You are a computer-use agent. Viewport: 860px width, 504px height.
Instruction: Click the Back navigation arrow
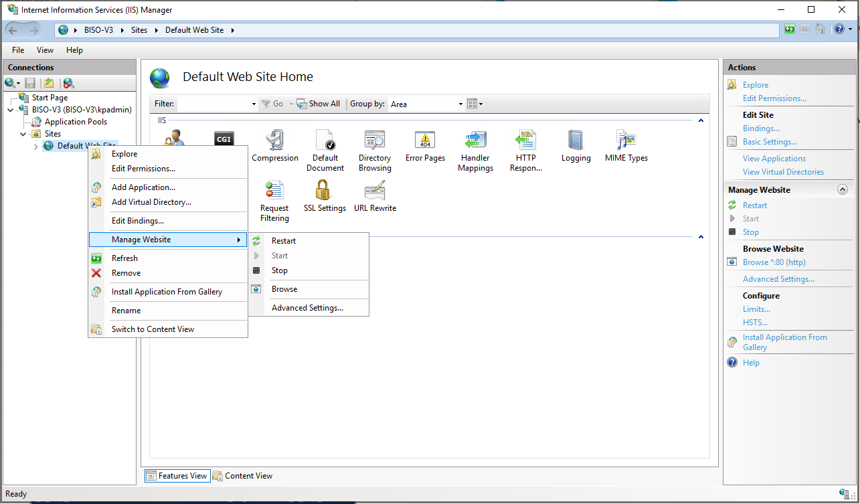pyautogui.click(x=13, y=30)
